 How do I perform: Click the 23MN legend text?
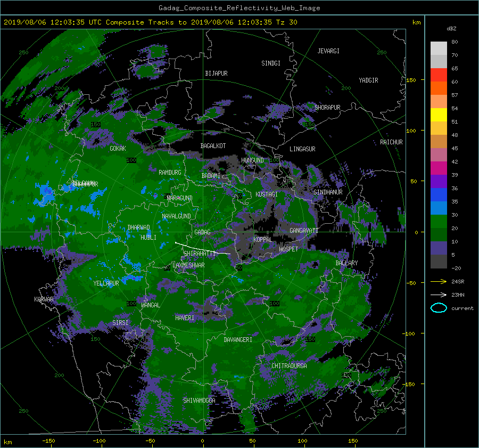click(x=458, y=295)
